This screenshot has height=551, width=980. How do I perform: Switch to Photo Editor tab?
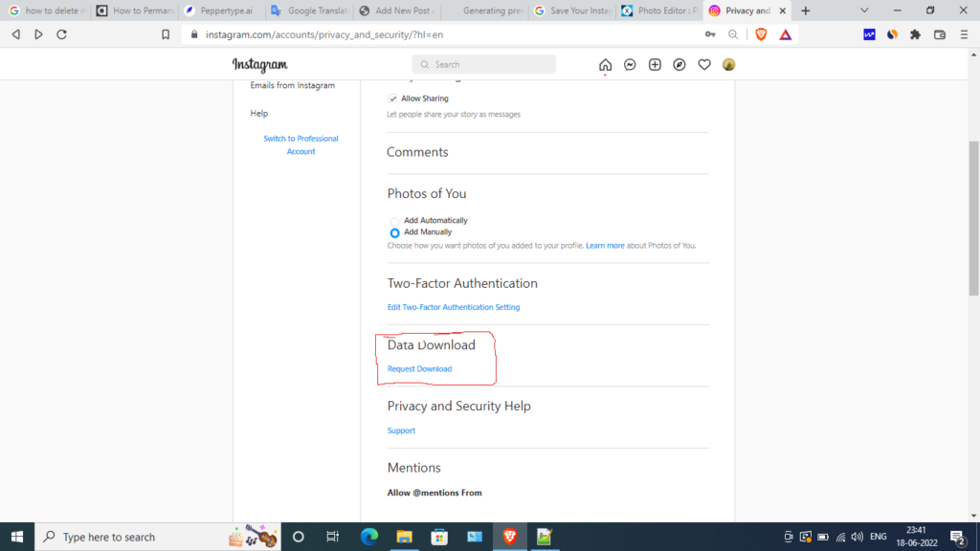pos(659,11)
